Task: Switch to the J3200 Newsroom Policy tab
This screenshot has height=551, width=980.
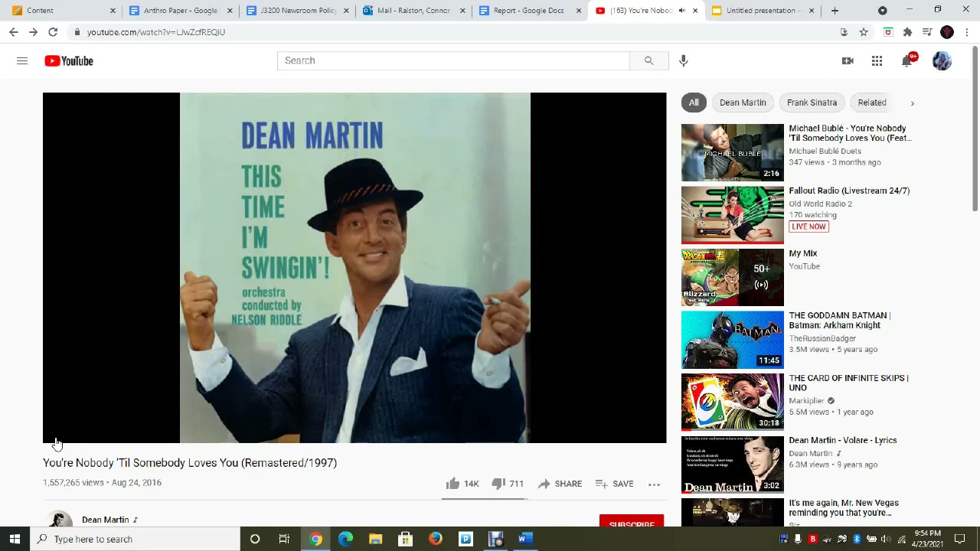Action: point(297,11)
